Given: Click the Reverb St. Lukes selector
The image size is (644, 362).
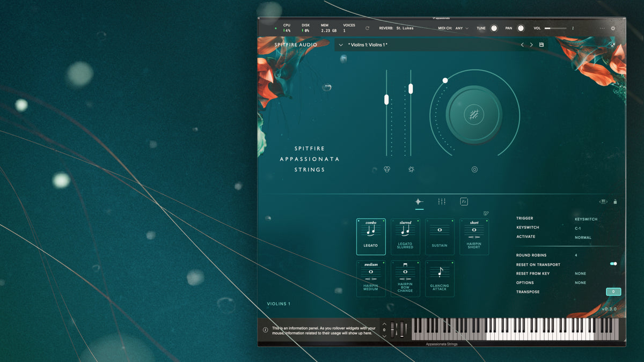Looking at the screenshot, I should [x=405, y=28].
